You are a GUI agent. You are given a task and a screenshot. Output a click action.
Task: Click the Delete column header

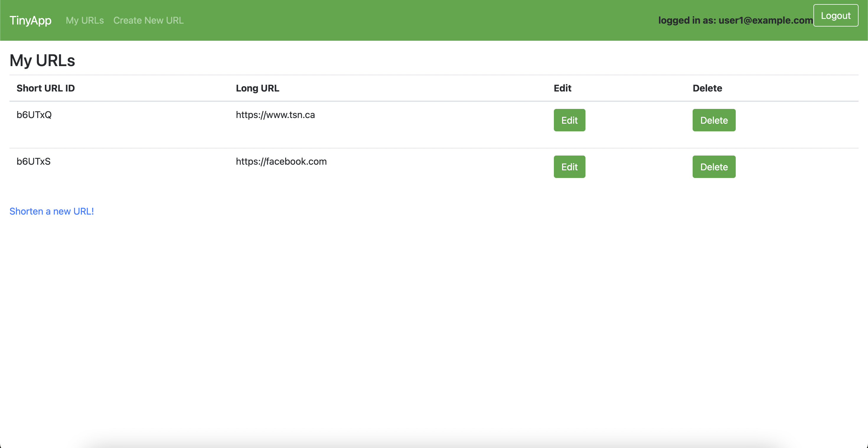707,88
